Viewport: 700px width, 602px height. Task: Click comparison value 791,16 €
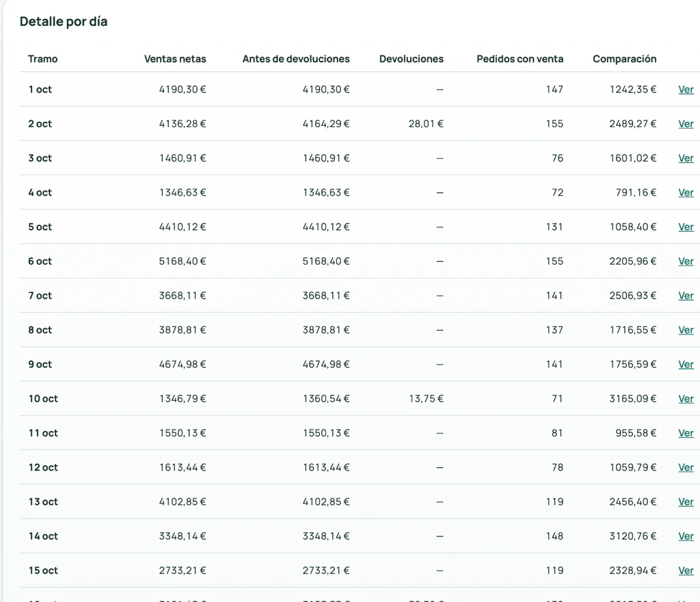(x=636, y=192)
